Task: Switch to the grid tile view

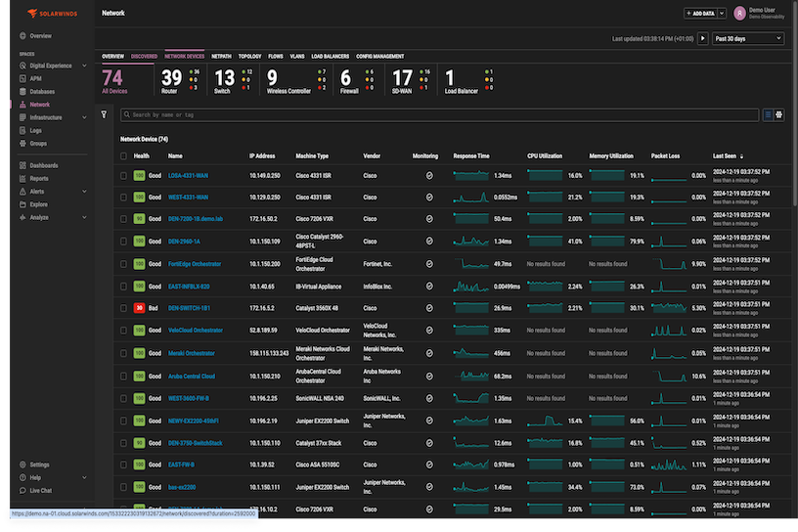Action: (x=779, y=114)
